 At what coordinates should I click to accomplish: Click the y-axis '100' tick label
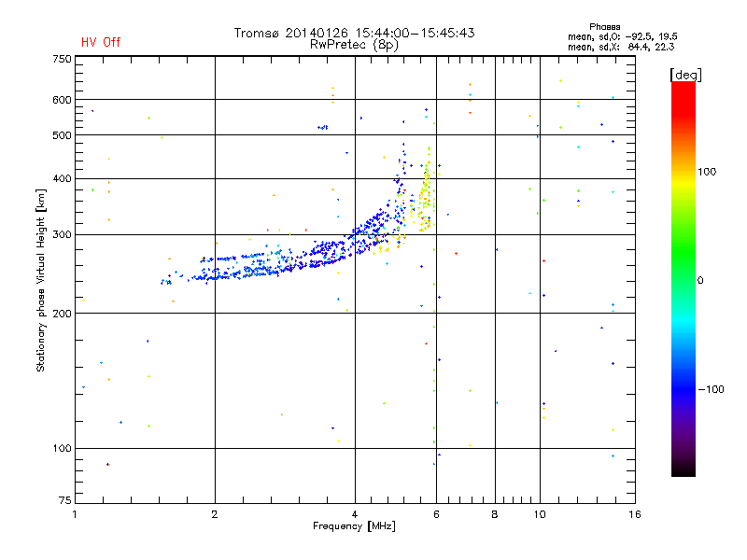(x=62, y=449)
